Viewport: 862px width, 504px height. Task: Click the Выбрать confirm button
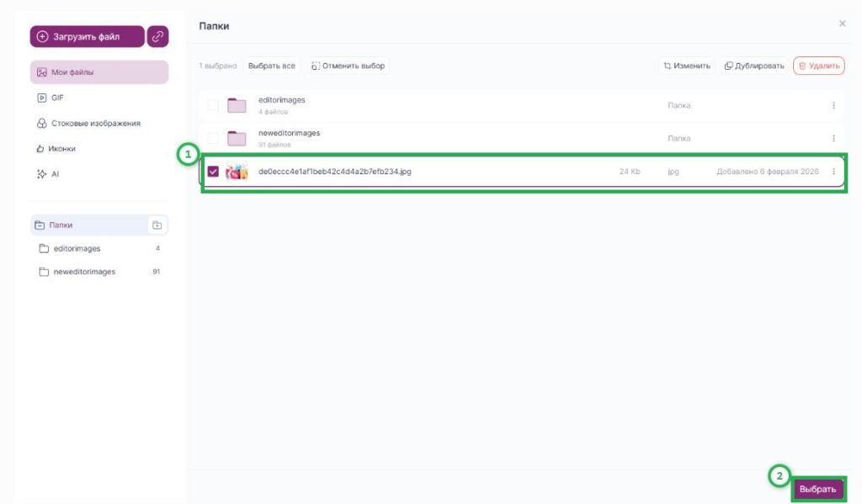click(x=817, y=489)
